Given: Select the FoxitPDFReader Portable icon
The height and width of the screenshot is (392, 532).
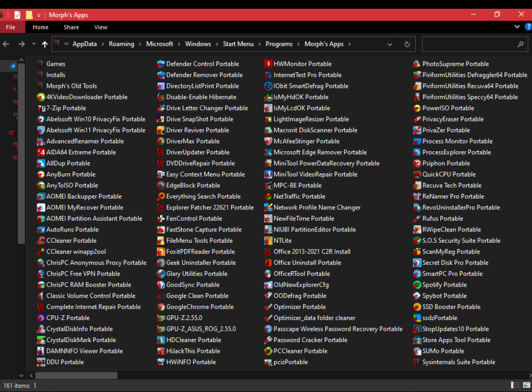Looking at the screenshot, I should pyautogui.click(x=161, y=252).
